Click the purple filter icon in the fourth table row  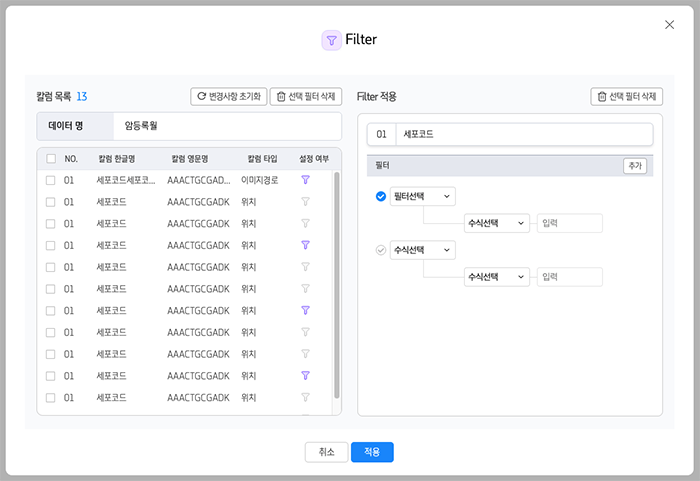[x=306, y=245]
